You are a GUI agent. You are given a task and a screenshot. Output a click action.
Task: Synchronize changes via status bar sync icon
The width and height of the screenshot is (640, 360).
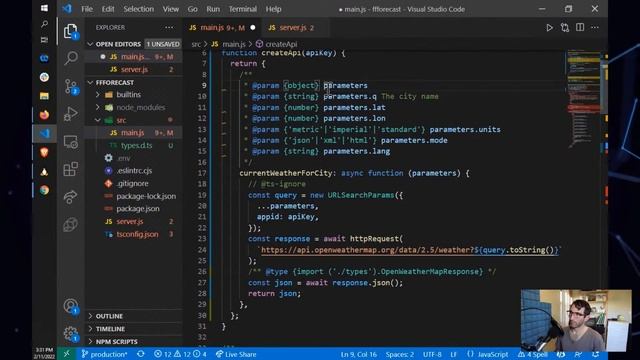(140, 354)
